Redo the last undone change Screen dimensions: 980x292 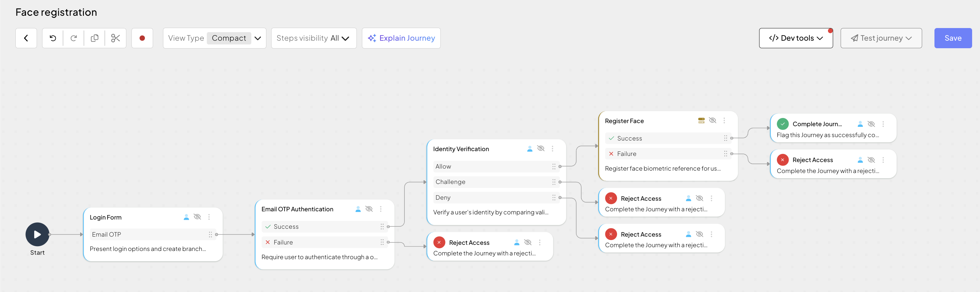coord(74,38)
